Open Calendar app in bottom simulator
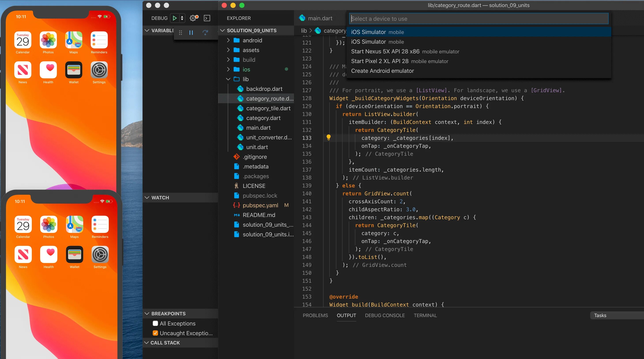 click(x=23, y=224)
